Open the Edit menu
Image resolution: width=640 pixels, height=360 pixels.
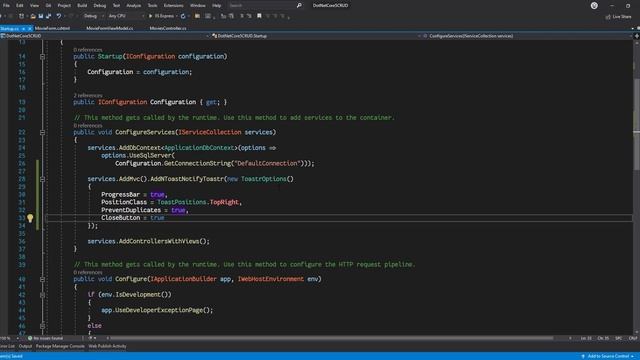click(20, 6)
